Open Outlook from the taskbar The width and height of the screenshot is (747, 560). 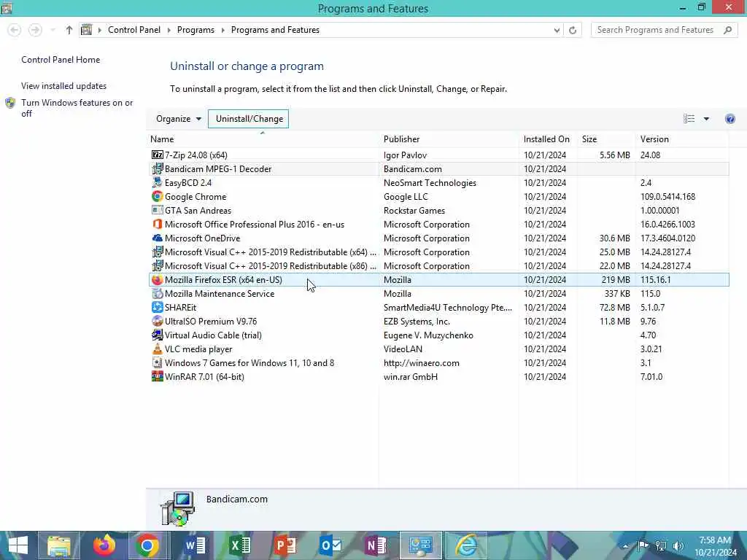point(330,545)
